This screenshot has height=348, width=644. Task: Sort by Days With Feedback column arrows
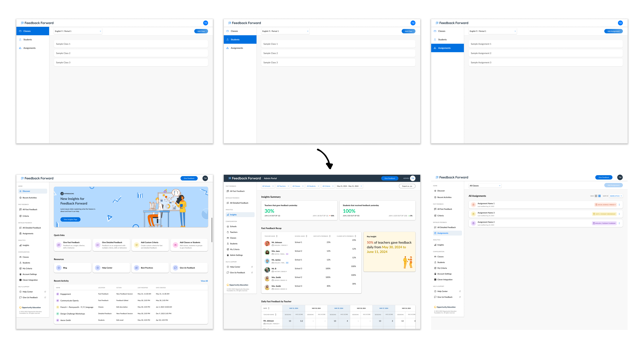(330, 236)
